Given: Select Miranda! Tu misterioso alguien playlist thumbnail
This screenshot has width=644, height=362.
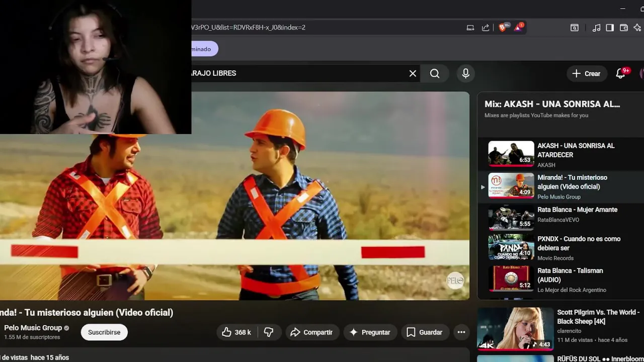Looking at the screenshot, I should click(511, 186).
